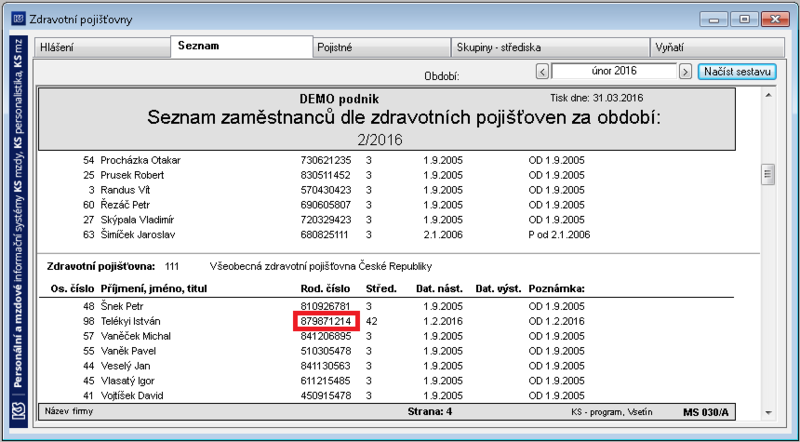Close the Zdravotní pojišťovny window
This screenshot has width=800, height=442.
pos(775,19)
